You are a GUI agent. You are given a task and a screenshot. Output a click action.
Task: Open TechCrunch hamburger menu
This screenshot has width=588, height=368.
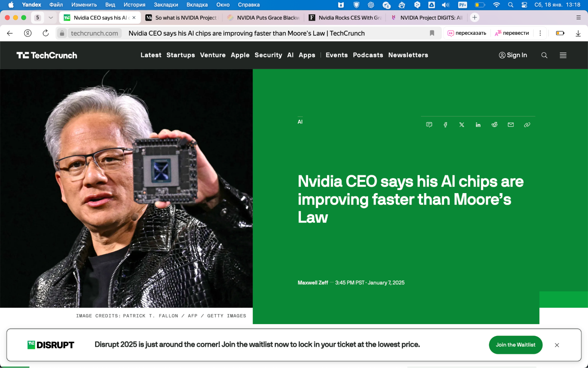(563, 55)
